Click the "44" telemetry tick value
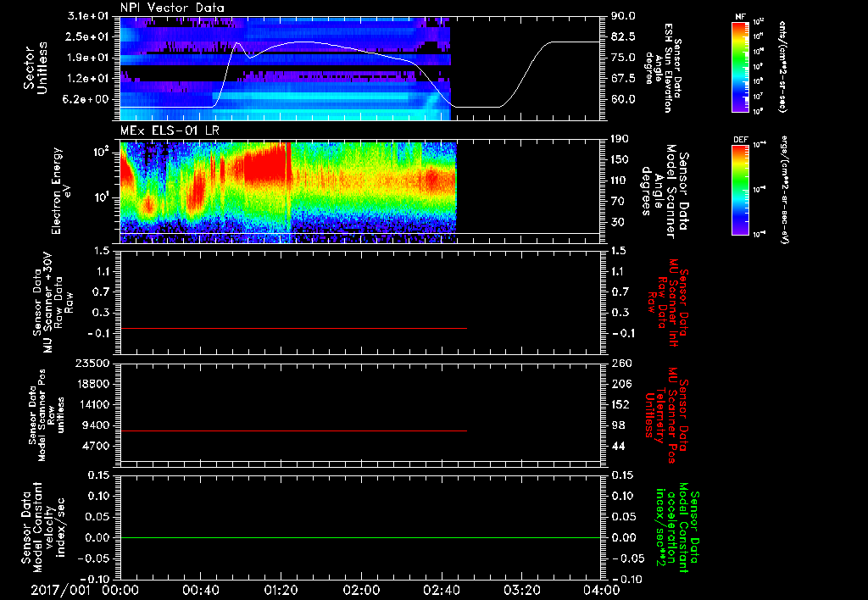Image resolution: width=868 pixels, height=600 pixels. click(x=617, y=446)
